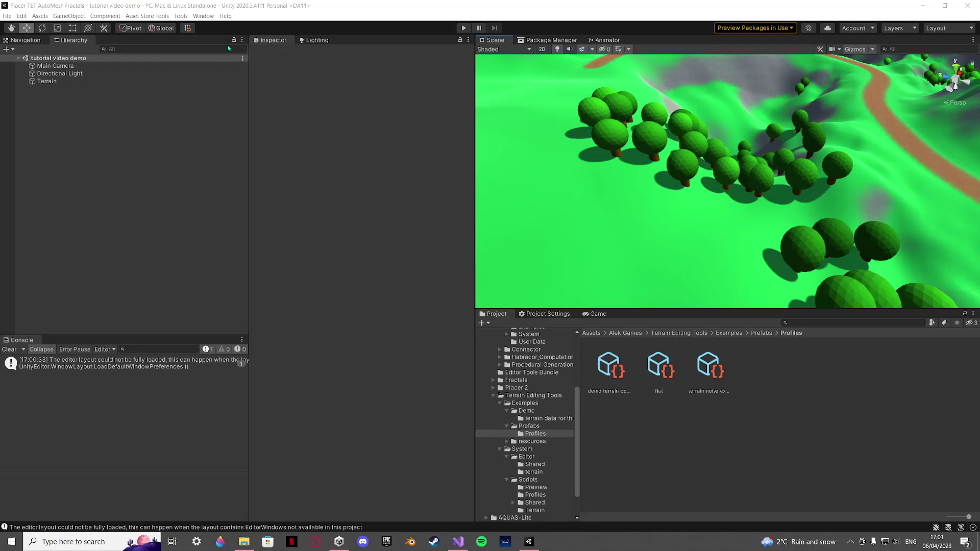Screen dimensions: 980x551
Task: Click the Project search field
Action: [x=852, y=322]
